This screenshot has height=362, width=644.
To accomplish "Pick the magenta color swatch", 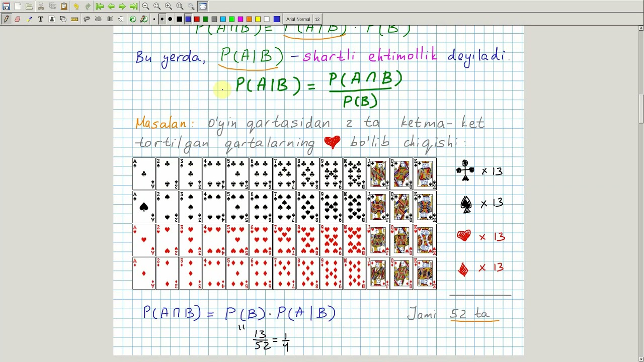I will 240,19.
